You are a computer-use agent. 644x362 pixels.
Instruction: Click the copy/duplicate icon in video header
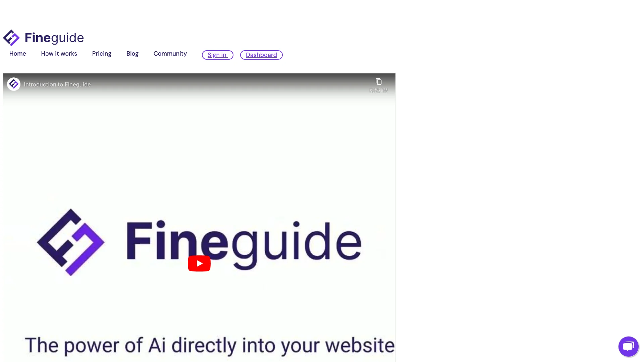point(379,82)
